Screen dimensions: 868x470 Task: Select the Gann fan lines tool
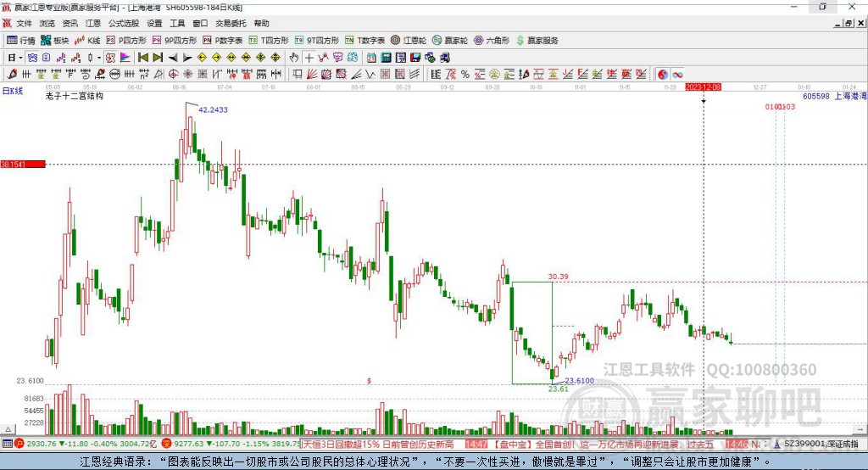click(x=312, y=75)
